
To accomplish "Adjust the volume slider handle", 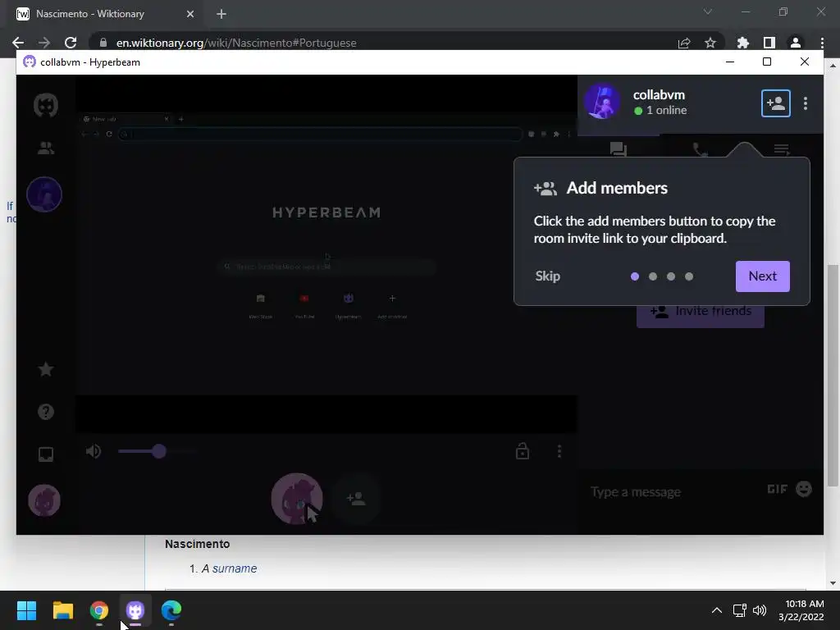I will coord(158,451).
